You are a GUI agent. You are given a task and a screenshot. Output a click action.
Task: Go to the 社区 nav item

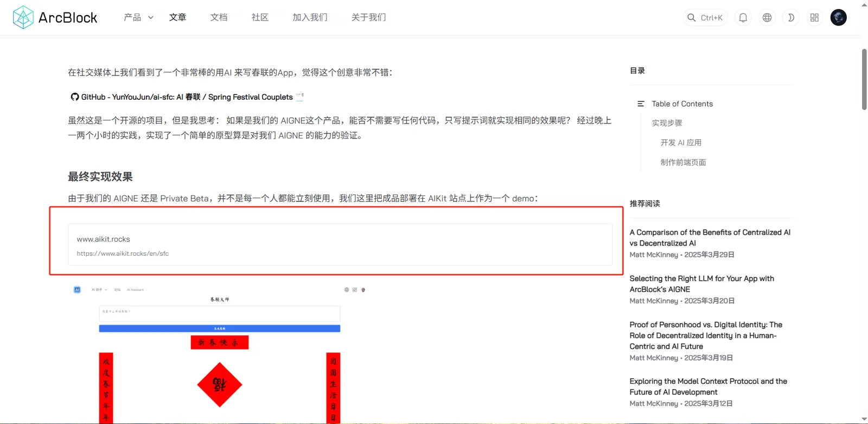coord(260,17)
